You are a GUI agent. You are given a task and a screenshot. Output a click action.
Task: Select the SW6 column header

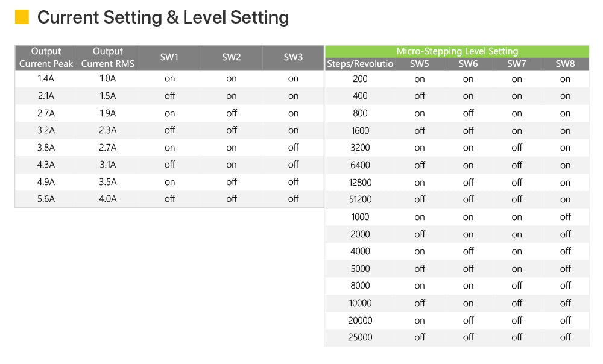point(468,64)
